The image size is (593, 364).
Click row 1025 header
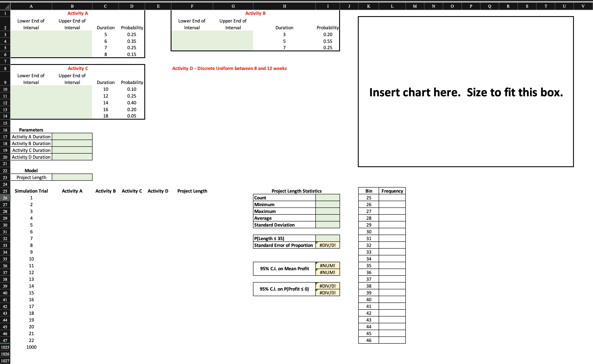[5, 347]
